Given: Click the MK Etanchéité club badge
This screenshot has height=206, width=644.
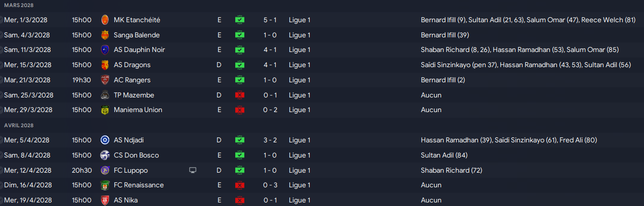Looking at the screenshot, I should coord(105,20).
